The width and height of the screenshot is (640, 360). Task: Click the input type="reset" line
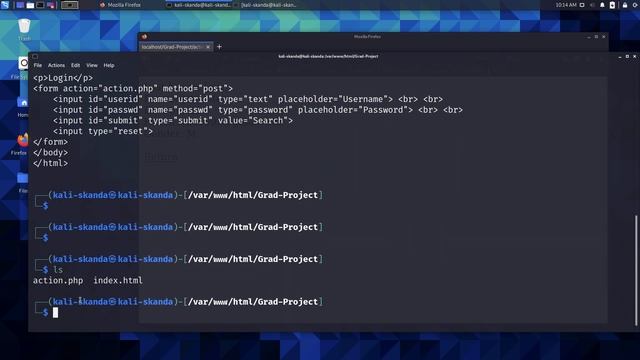pos(103,131)
